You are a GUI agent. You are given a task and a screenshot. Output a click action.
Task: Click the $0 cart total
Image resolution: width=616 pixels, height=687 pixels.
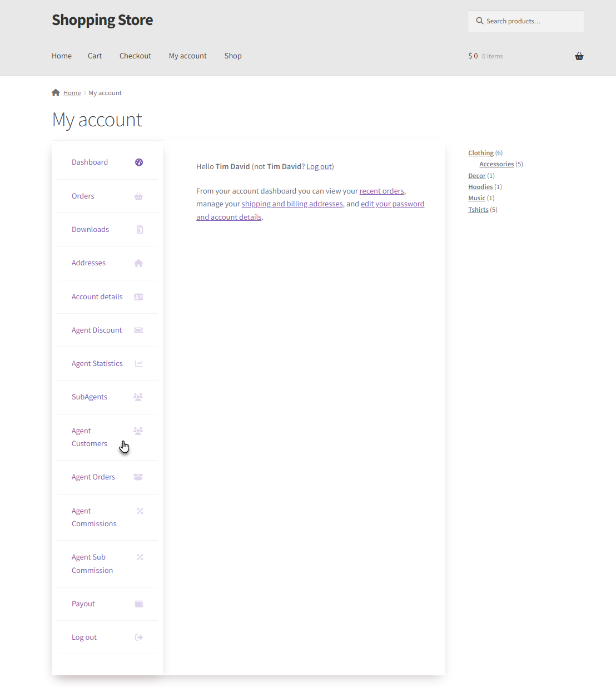473,56
